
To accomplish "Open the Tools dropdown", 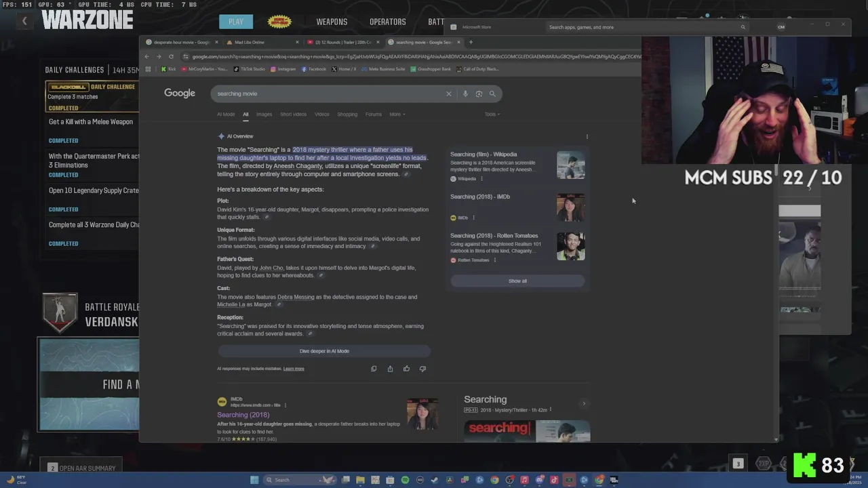I will 492,114.
